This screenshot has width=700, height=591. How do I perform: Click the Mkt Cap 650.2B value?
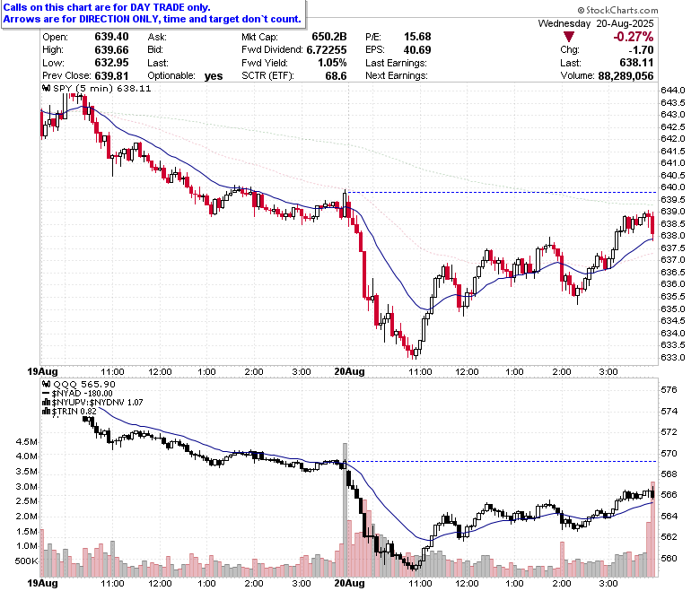329,37
